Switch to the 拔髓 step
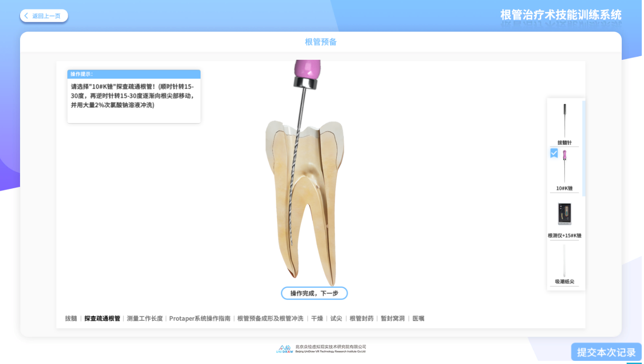Screen dimensions: 644x364 click(x=71, y=318)
